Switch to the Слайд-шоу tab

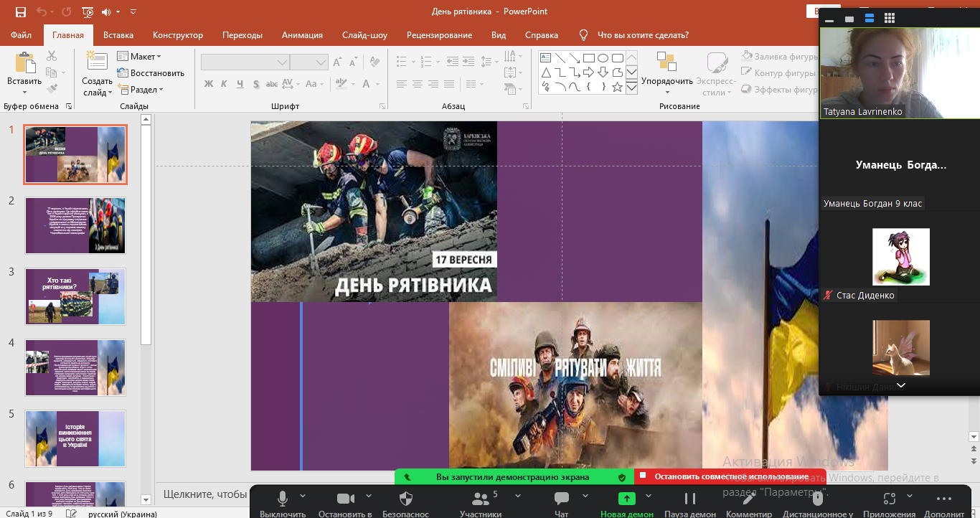pos(364,35)
